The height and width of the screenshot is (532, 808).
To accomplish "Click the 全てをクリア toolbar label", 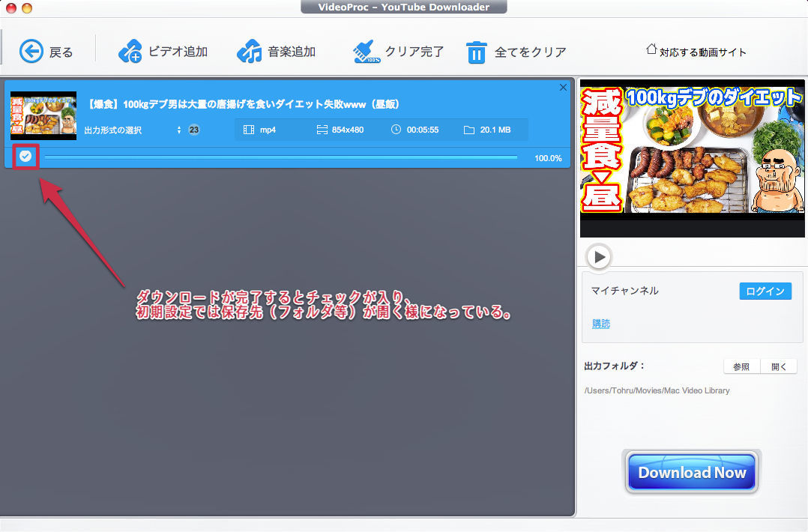I will (530, 52).
